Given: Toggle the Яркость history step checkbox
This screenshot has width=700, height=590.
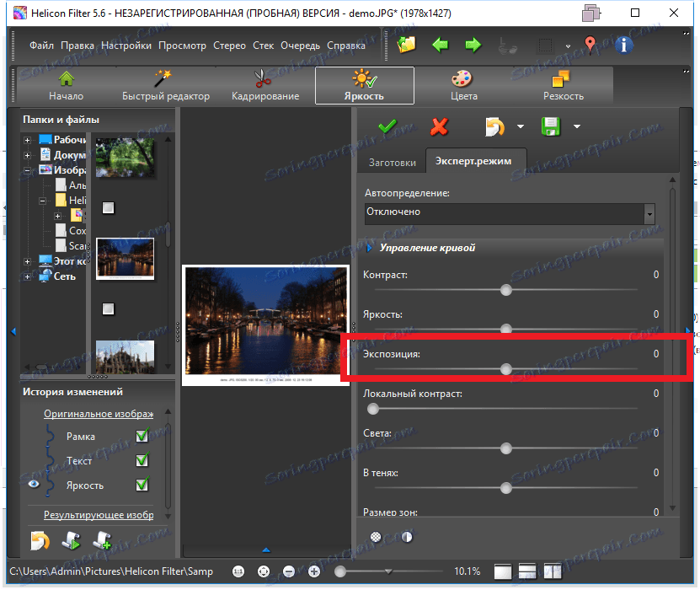Looking at the screenshot, I should pyautogui.click(x=142, y=485).
